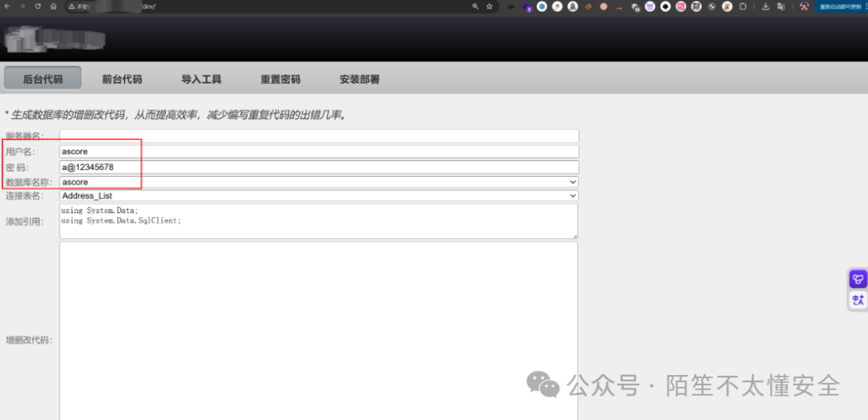The image size is (868, 420).
Task: Open the browser downloads icon
Action: pyautogui.click(x=766, y=6)
